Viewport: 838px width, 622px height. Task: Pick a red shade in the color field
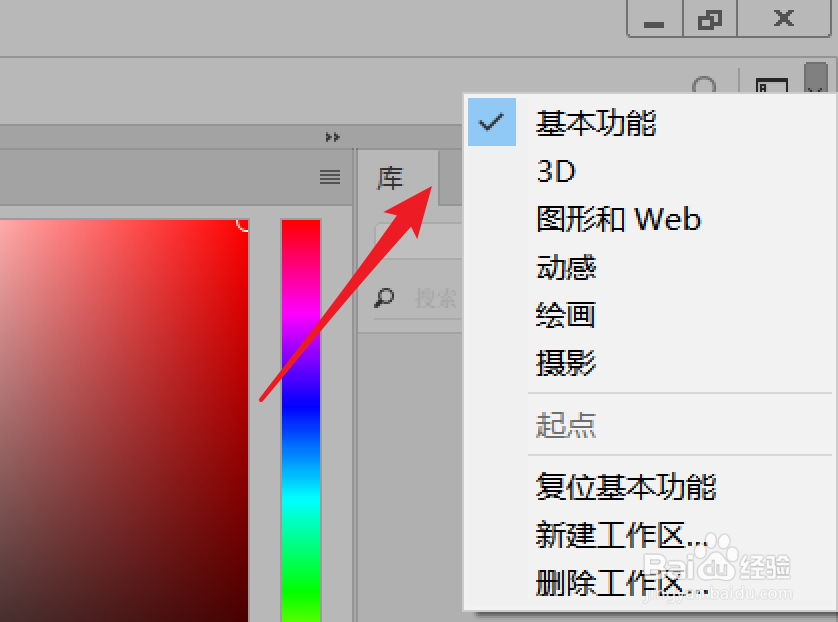tap(124, 420)
